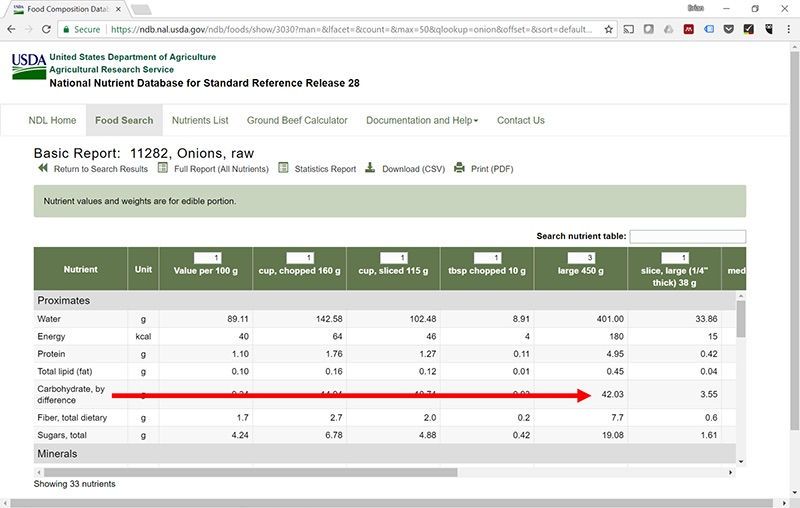Open Ground Beef Calculator
Viewport: 800px width, 508px height.
point(297,120)
